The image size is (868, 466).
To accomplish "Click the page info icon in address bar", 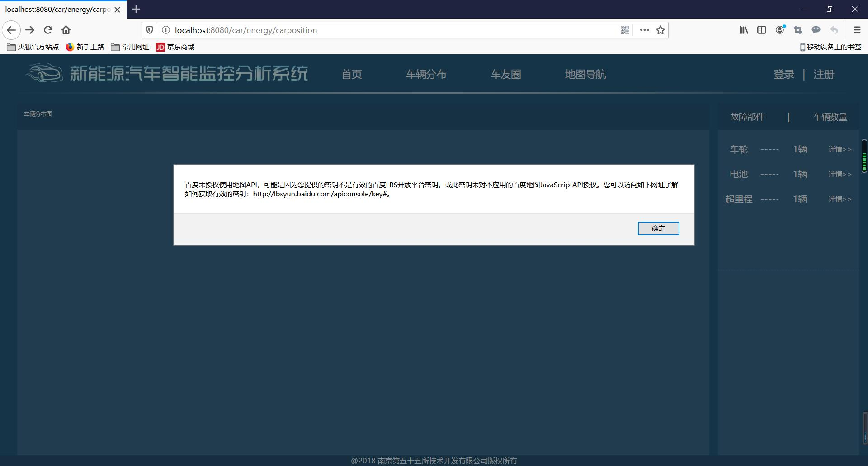I will coord(166,30).
